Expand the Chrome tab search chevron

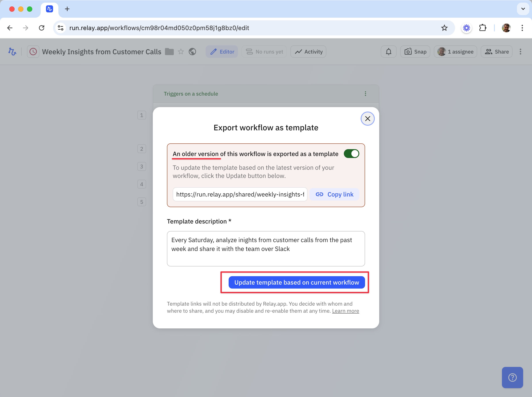pos(523,9)
